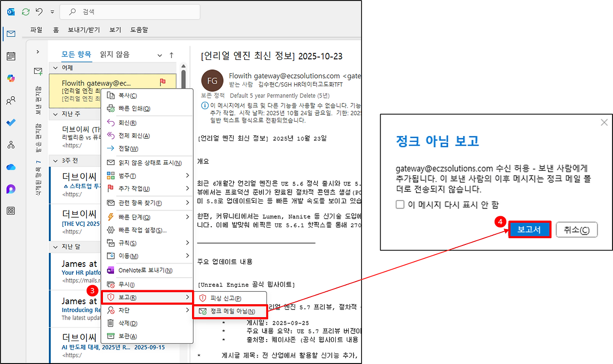Screen dimensions: 613x364
Task: Open the message filter dropdown chevron
Action: 160,55
